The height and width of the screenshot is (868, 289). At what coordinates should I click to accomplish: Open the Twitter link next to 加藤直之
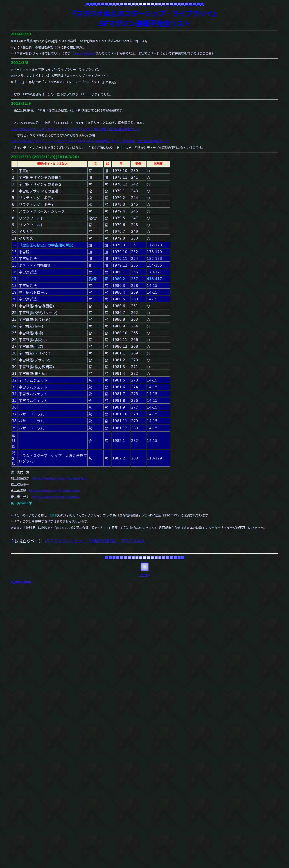pos(60,478)
